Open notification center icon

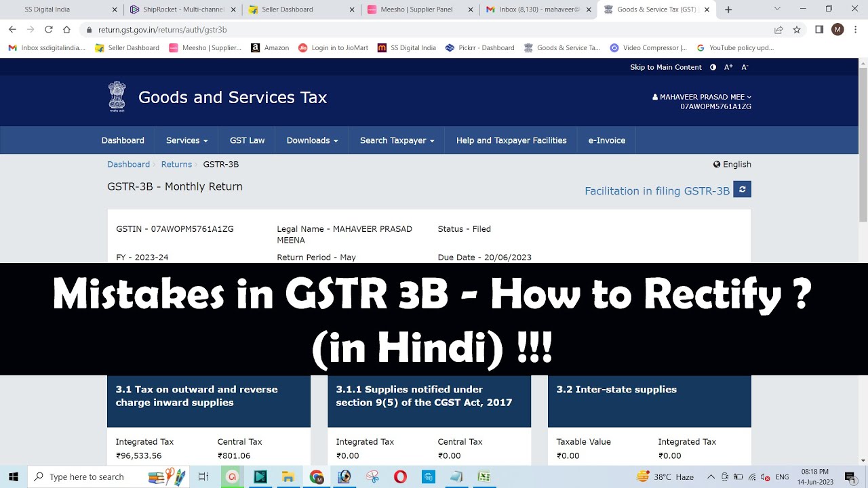[850, 476]
